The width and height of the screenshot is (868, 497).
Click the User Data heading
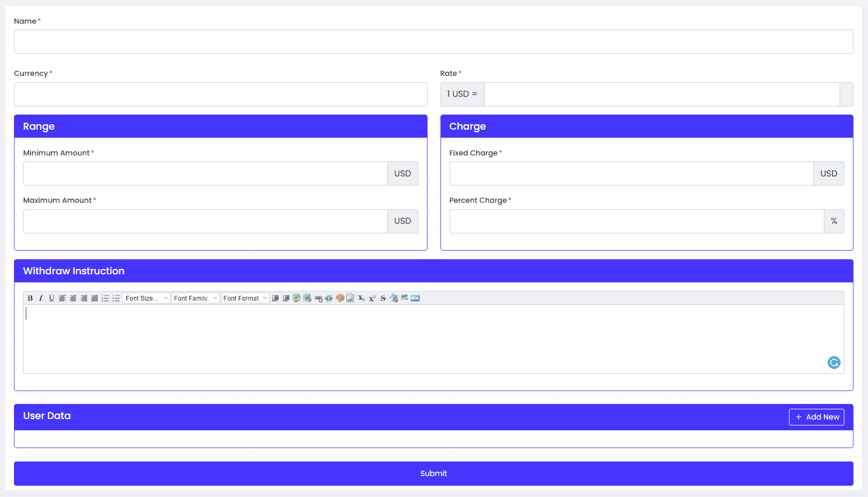pyautogui.click(x=47, y=416)
